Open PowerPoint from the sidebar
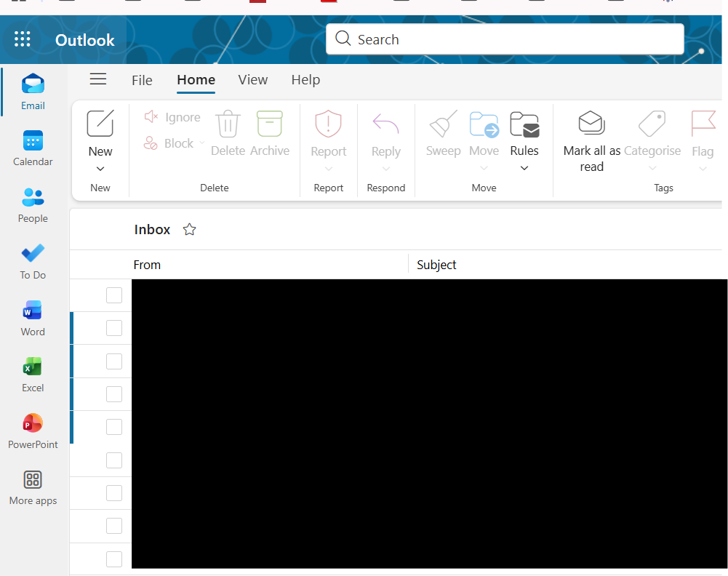The height and width of the screenshot is (576, 728). pos(32,423)
